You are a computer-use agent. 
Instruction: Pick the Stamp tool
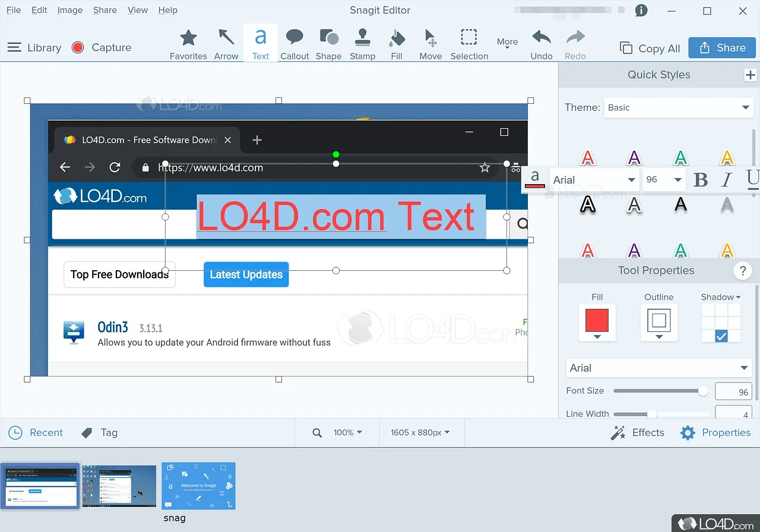click(x=362, y=44)
